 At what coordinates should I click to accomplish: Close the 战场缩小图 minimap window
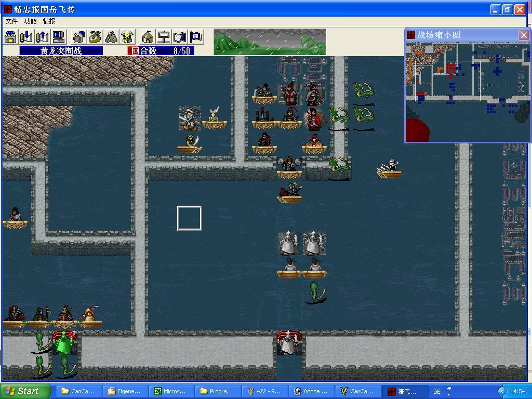click(x=524, y=35)
